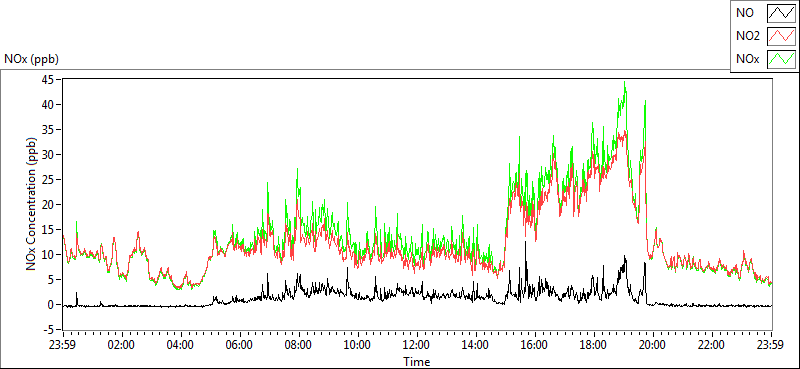Click the 02:00 time tick label
Viewport: 800px width, 369px height.
point(121,345)
